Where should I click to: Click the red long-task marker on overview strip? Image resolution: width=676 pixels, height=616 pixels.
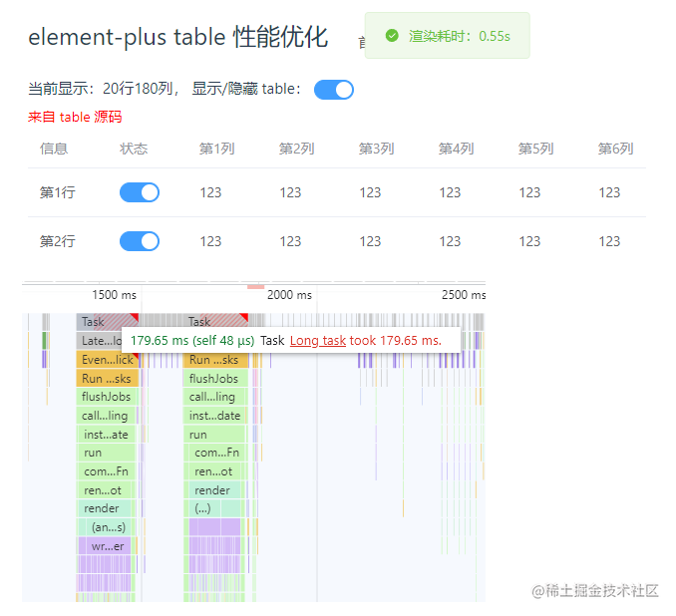pyautogui.click(x=255, y=287)
